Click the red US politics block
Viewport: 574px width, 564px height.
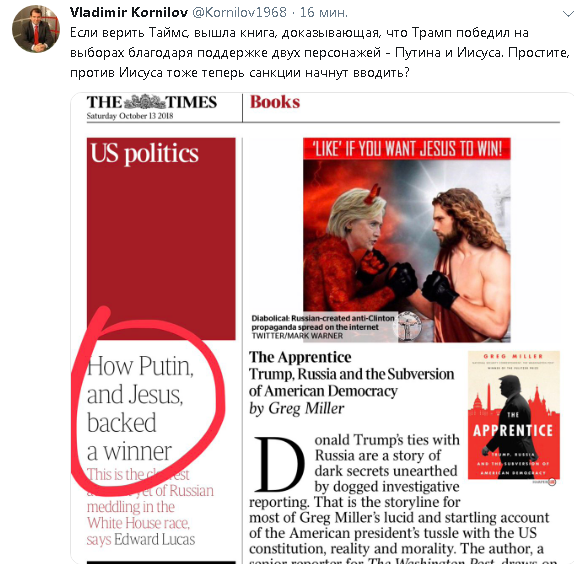coord(161,239)
